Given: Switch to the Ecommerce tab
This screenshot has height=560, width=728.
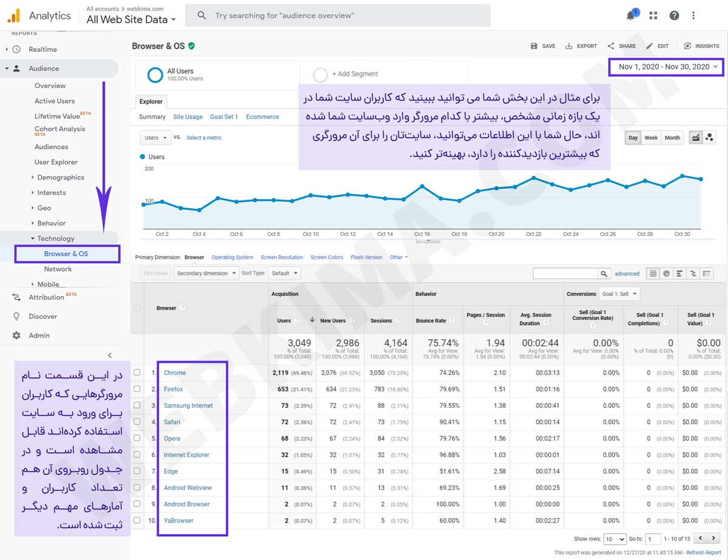Looking at the screenshot, I should tap(262, 116).
